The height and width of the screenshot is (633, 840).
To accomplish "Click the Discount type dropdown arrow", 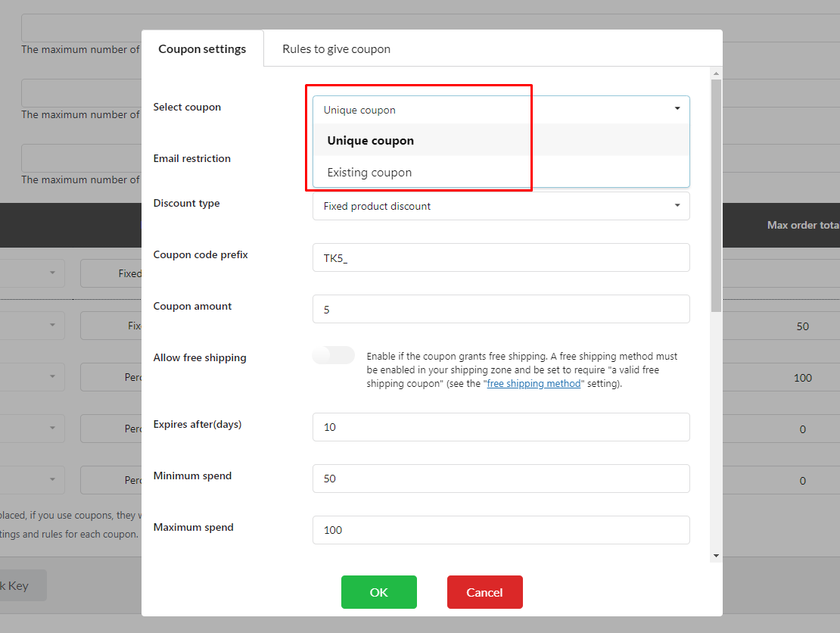I will tap(677, 205).
